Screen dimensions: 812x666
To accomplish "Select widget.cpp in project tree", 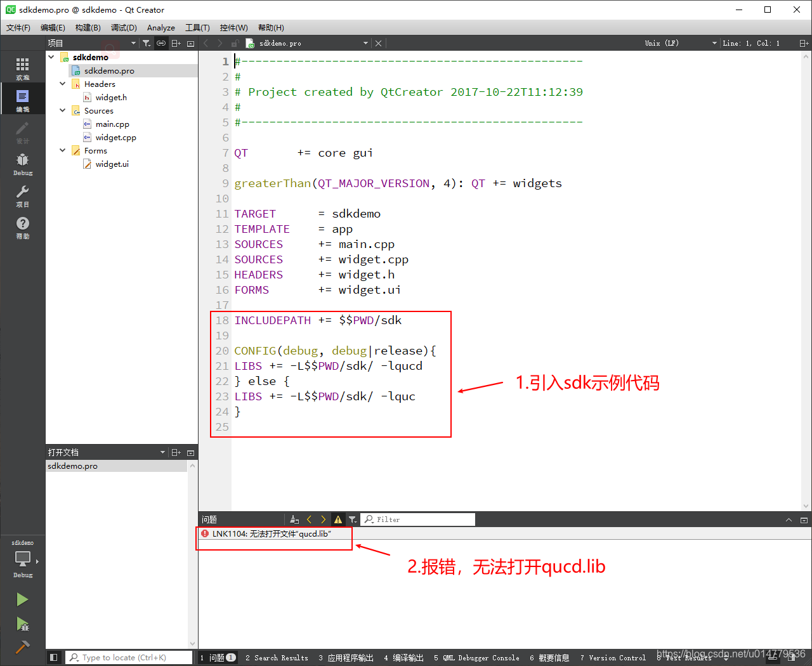I will pos(115,137).
